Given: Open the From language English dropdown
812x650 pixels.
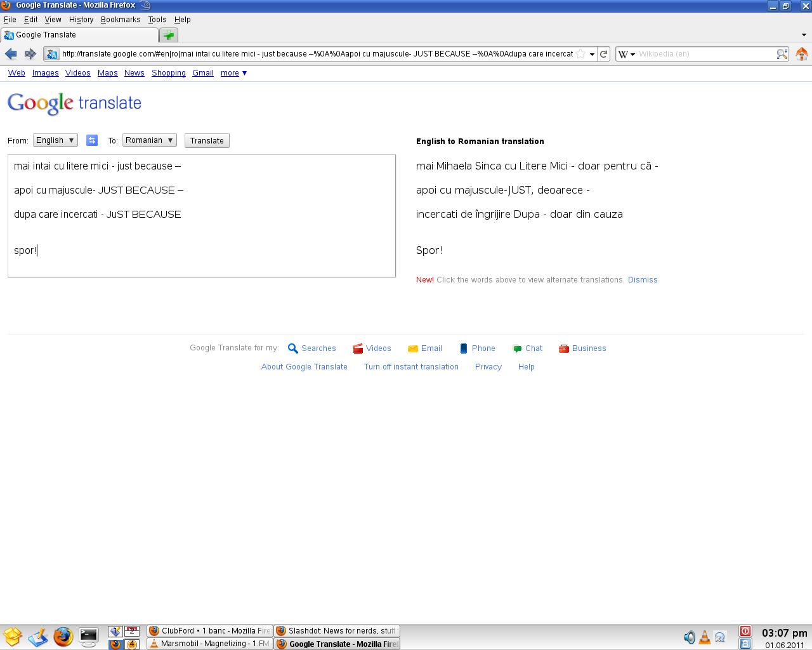Looking at the screenshot, I should click(x=55, y=140).
